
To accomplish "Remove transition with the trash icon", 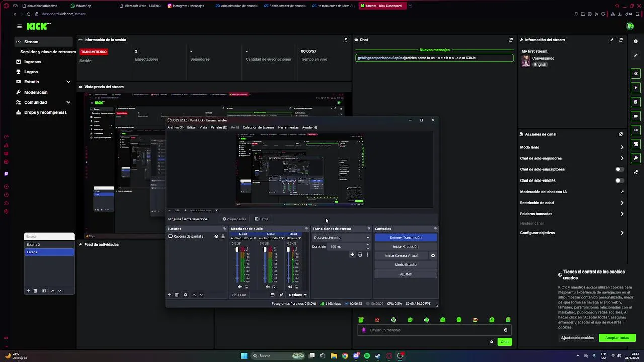I will point(360,255).
